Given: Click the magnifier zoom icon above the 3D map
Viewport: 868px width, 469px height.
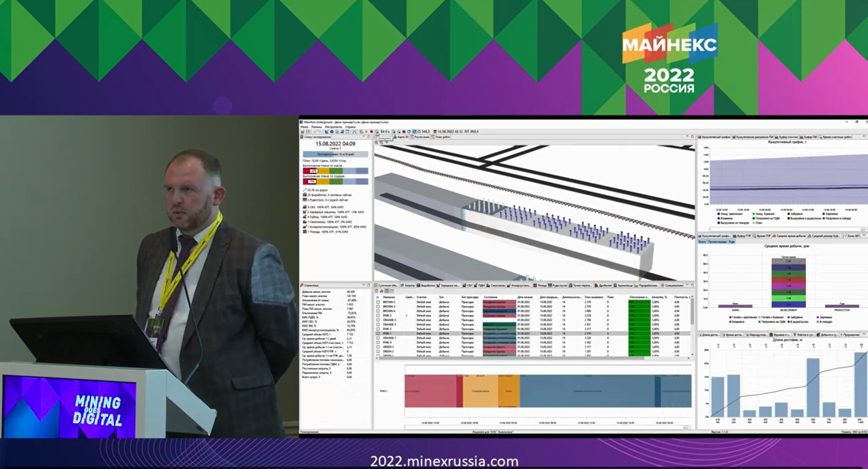Looking at the screenshot, I should pyautogui.click(x=376, y=143).
